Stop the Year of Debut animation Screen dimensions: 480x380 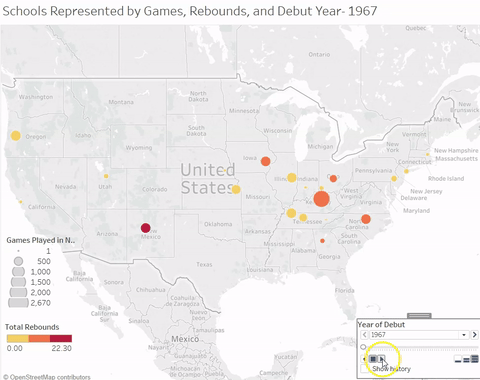click(373, 359)
